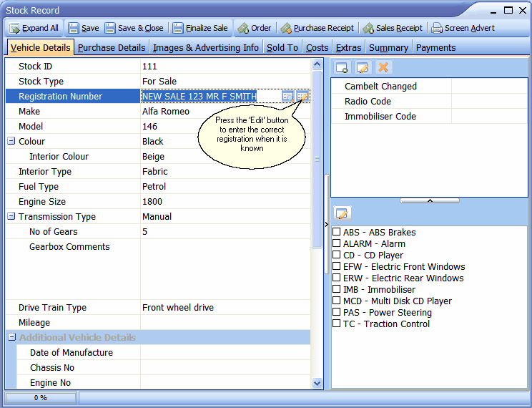Click the registration edit pencil button
Viewport: 532px width, 408px height.
pyautogui.click(x=302, y=97)
